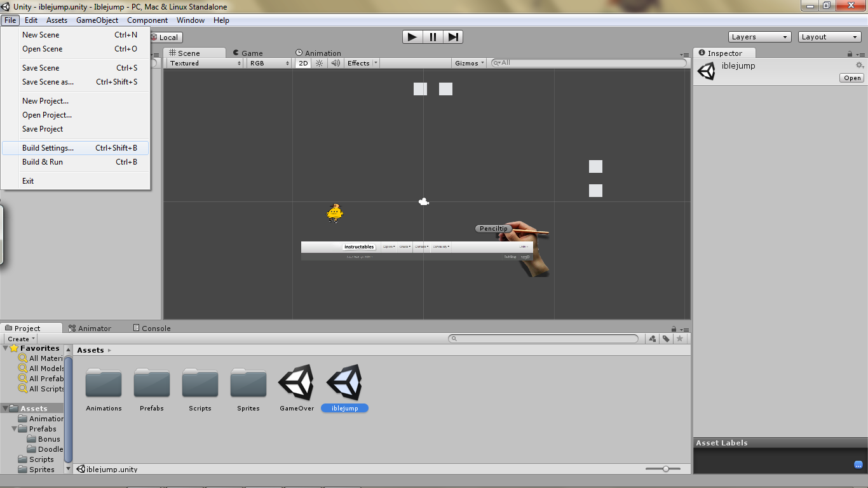This screenshot has width=868, height=488.
Task: Select the Scripts folder thumbnail
Action: tap(200, 383)
